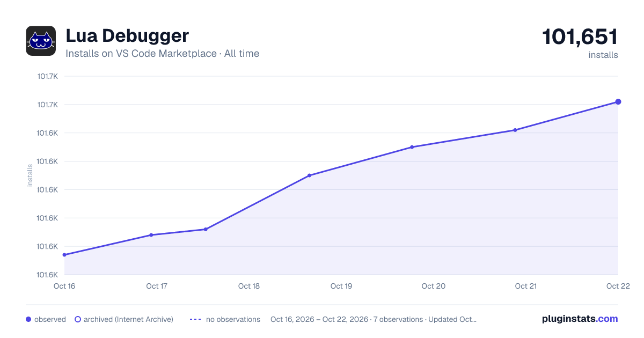Image resolution: width=644 pixels, height=338 pixels.
Task: Click the 'observed' legend label
Action: [x=50, y=319]
